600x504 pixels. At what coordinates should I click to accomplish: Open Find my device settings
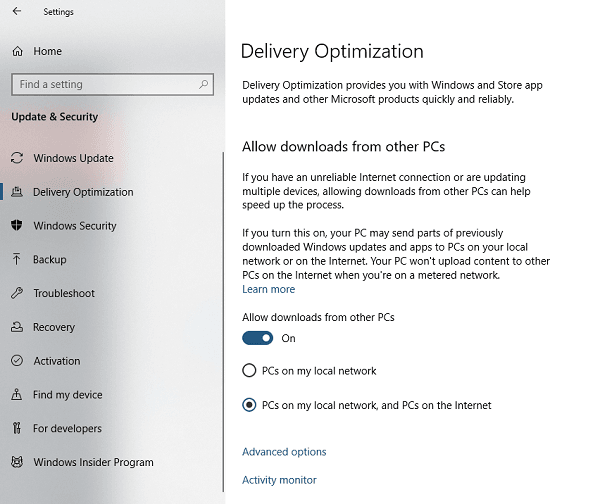pos(68,395)
